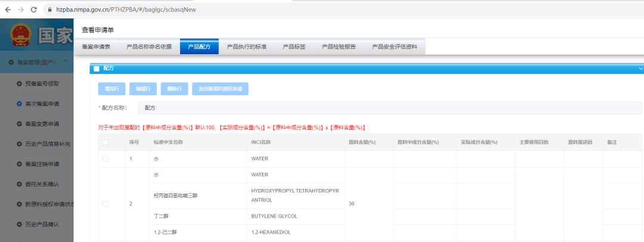Collapse the 配方 panel with the arrow
644x242 pixels.
[640, 69]
